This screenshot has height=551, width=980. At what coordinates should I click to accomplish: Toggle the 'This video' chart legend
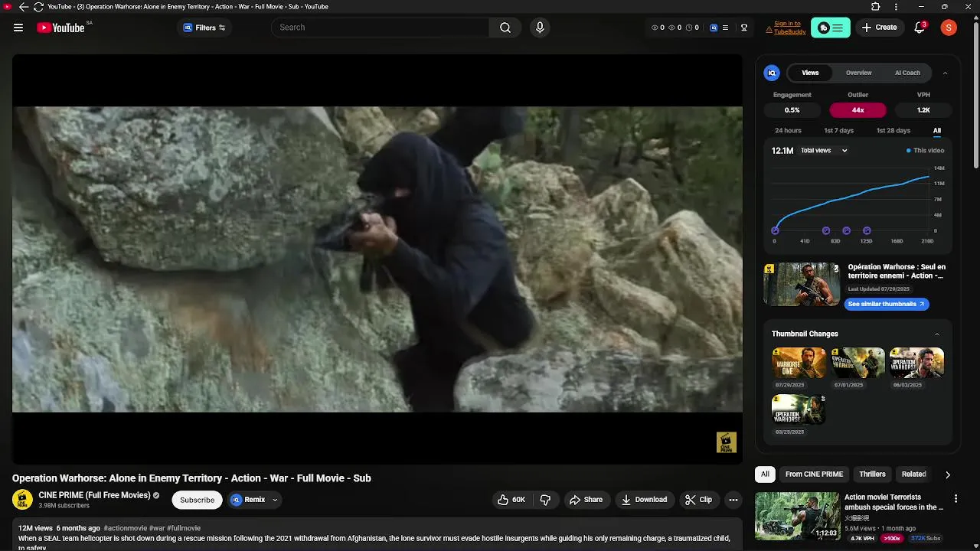pos(926,151)
